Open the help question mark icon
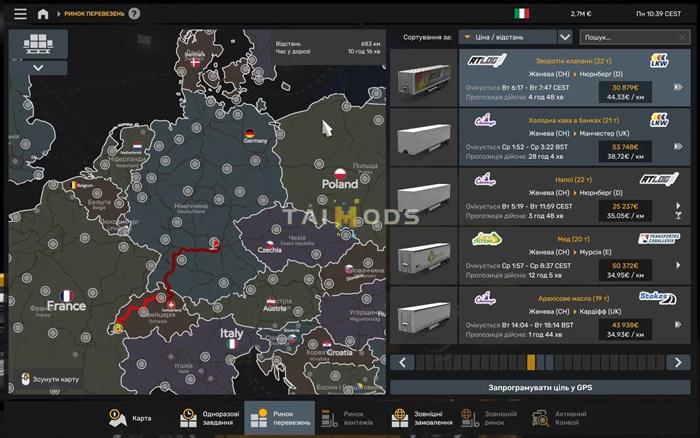700x438 pixels. click(x=134, y=14)
